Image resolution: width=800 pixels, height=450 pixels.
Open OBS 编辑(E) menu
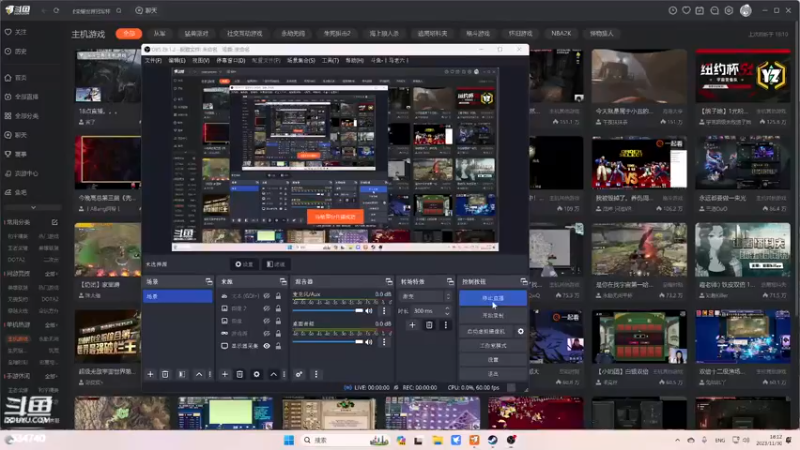click(177, 60)
